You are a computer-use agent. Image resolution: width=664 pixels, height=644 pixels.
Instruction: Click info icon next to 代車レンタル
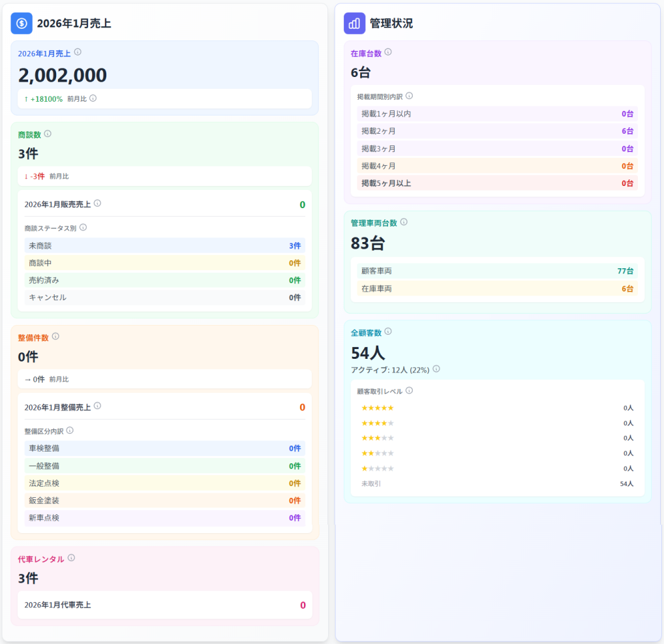pyautogui.click(x=71, y=559)
